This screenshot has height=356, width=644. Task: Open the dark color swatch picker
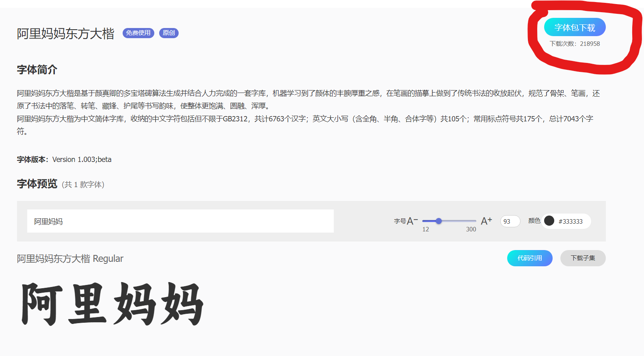pyautogui.click(x=549, y=221)
